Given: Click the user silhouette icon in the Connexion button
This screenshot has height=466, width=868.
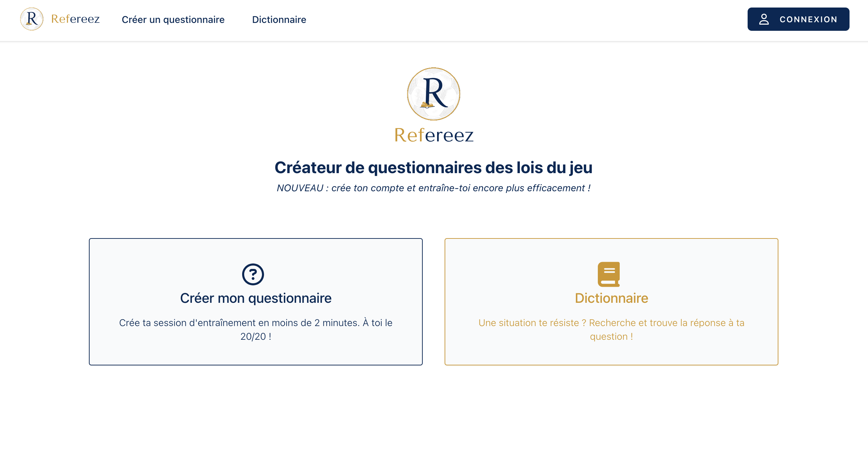Looking at the screenshot, I should 764,19.
